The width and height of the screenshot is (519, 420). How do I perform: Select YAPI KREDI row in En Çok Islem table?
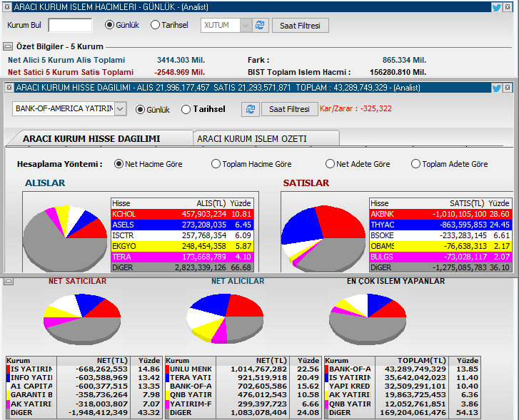pos(402,386)
